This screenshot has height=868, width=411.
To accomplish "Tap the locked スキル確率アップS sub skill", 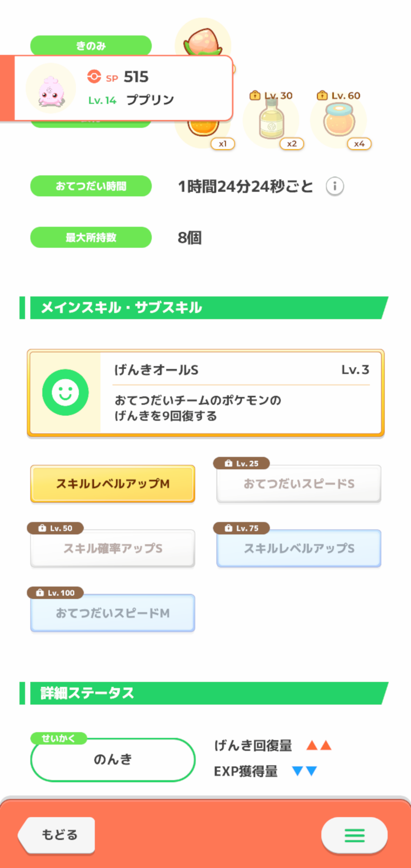I will pos(113,548).
